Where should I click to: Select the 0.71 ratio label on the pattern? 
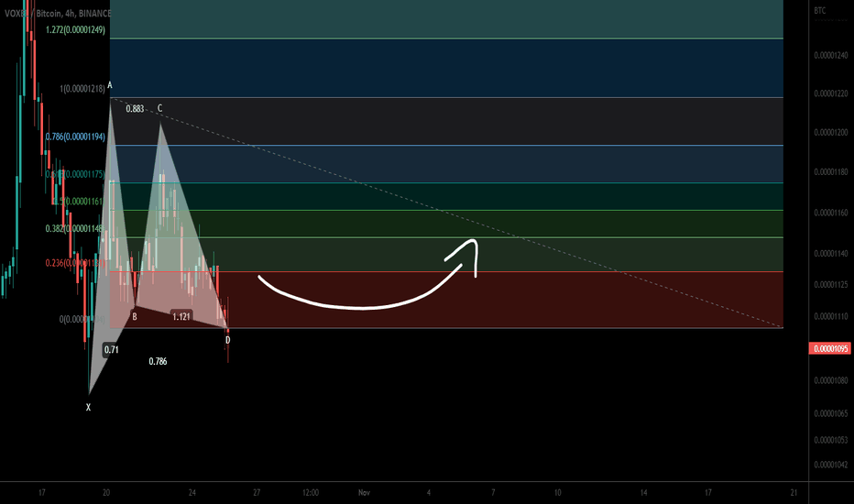click(x=111, y=350)
